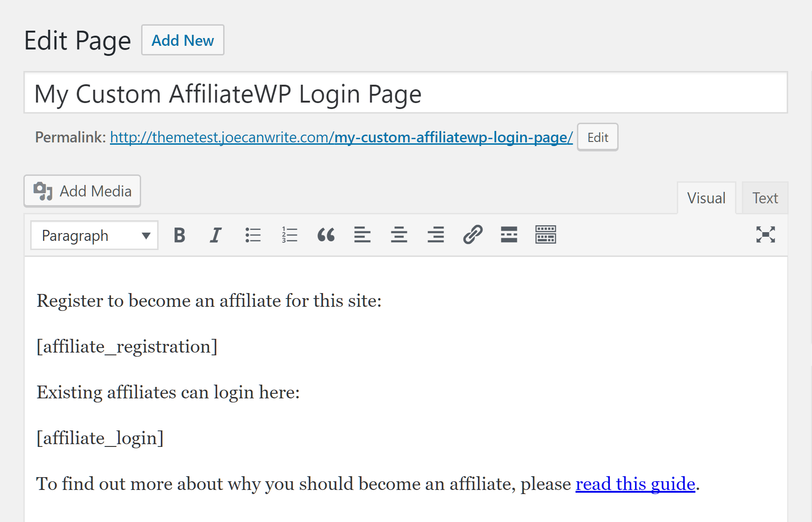Switch to the Text editor tab
Screen dimensions: 812x522
click(765, 198)
